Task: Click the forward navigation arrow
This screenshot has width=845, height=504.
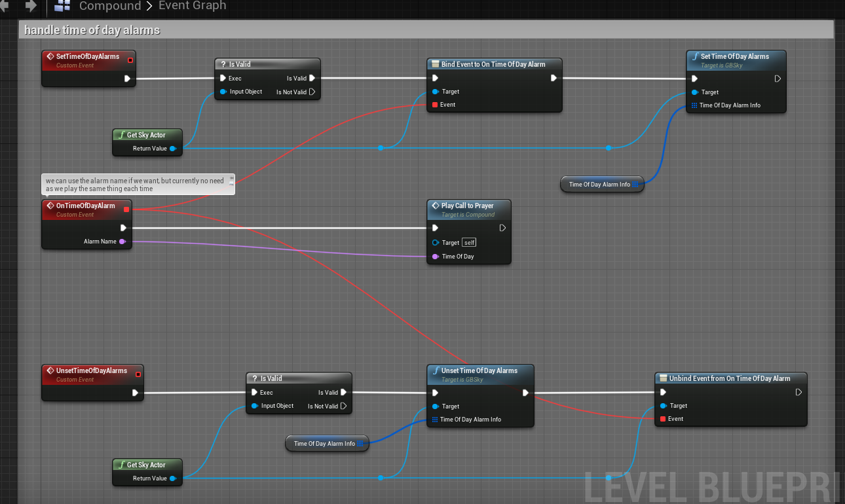Action: coord(30,6)
